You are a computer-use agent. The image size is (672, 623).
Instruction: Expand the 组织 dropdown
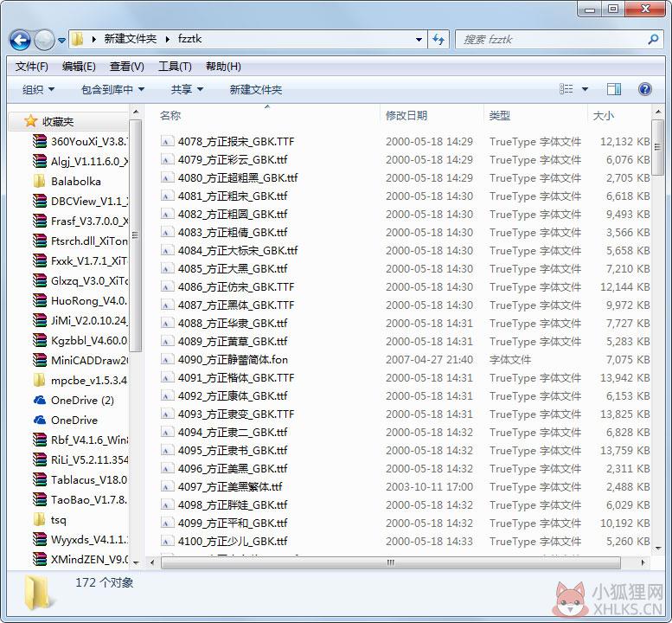coord(38,90)
